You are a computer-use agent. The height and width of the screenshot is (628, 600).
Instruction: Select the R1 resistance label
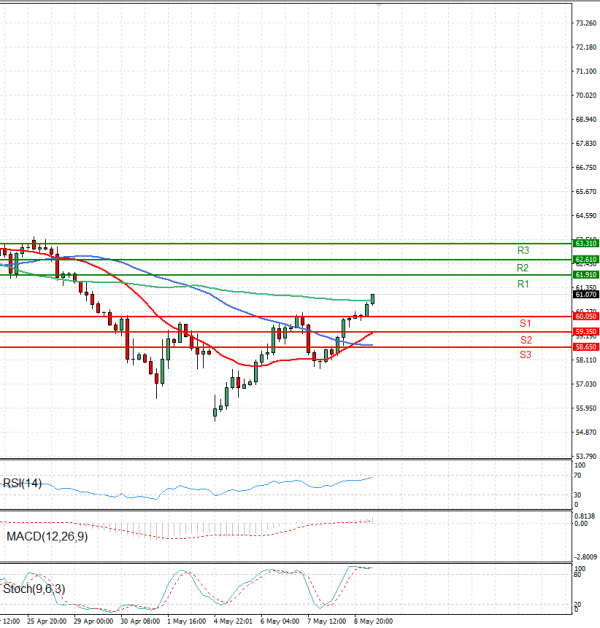point(523,285)
